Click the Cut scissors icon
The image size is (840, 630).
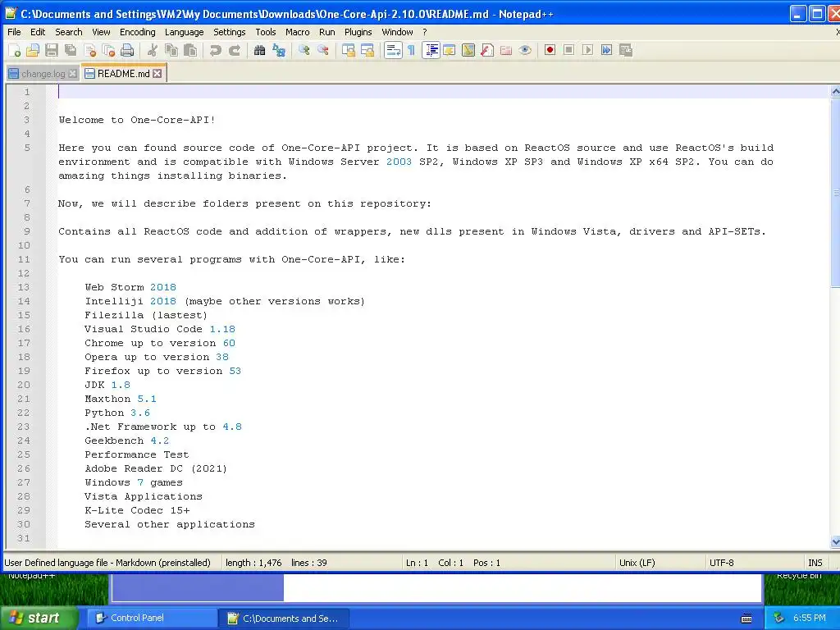point(152,50)
